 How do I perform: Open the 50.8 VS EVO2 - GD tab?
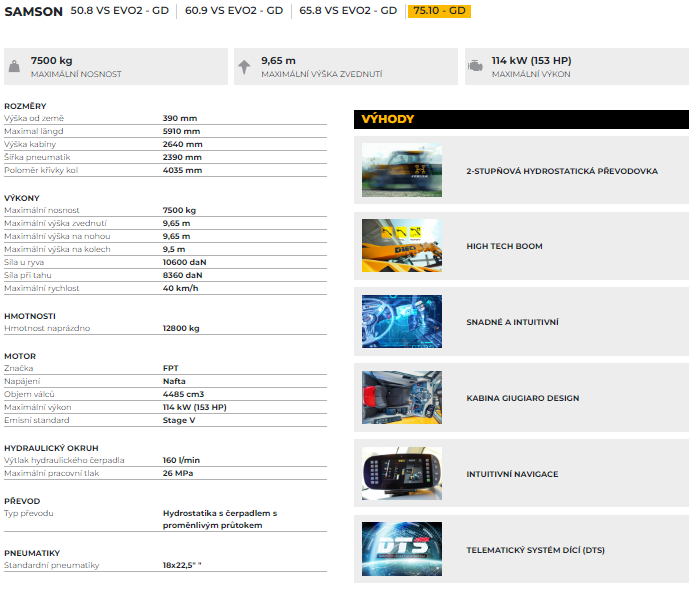(x=119, y=11)
